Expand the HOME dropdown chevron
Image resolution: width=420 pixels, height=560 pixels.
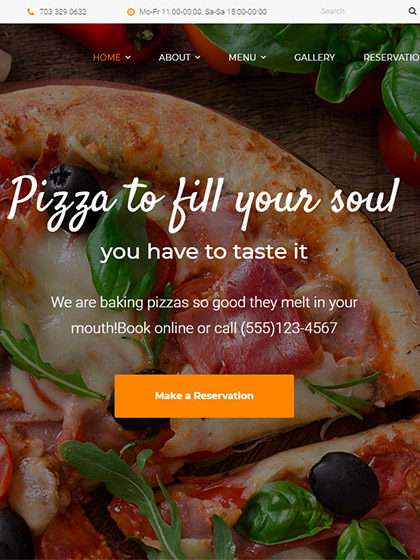[x=128, y=57]
